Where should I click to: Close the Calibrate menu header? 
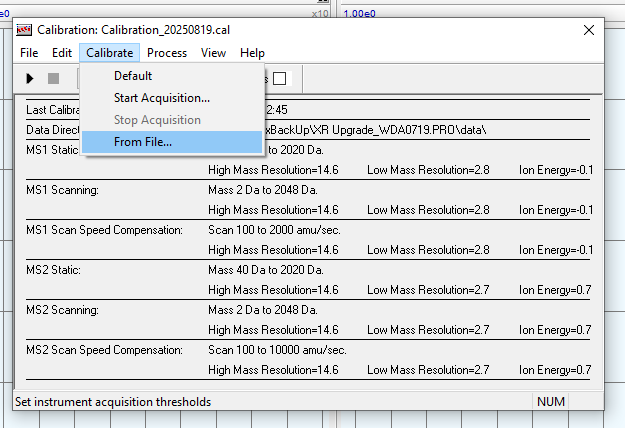110,53
